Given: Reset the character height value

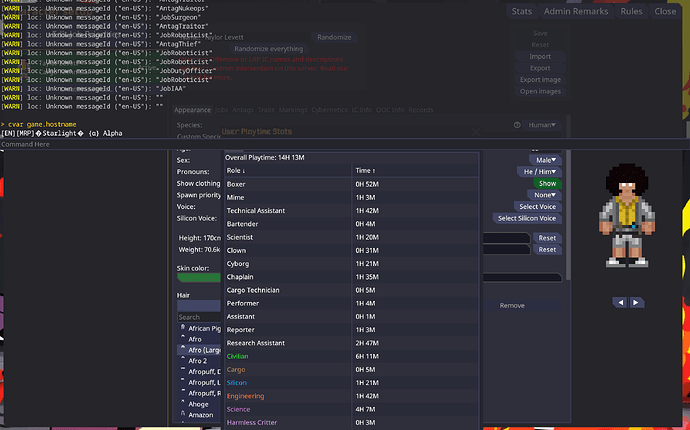Looking at the screenshot, I should (547, 238).
